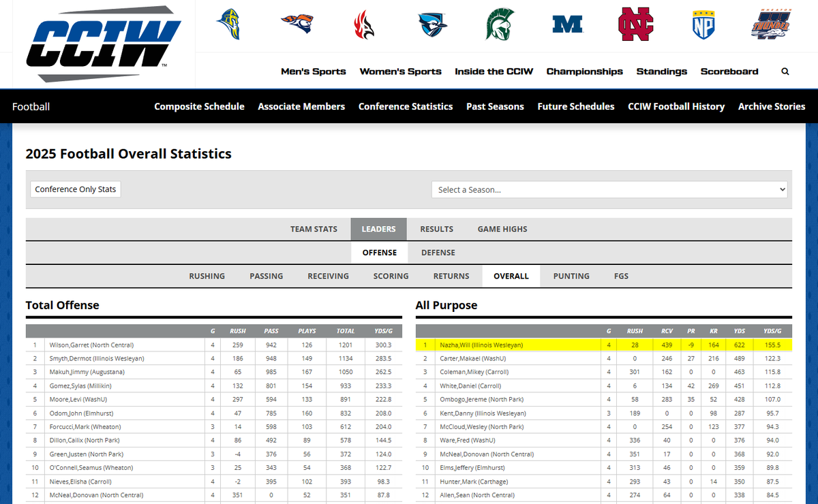Image resolution: width=818 pixels, height=504 pixels.
Task: Open the Associate Members link
Action: (301, 106)
